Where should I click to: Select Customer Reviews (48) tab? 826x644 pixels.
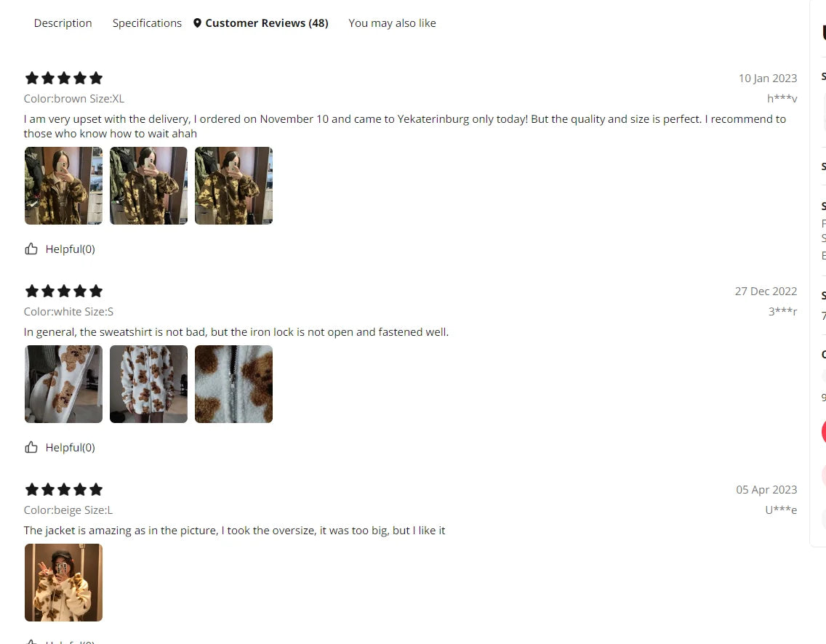(x=267, y=23)
